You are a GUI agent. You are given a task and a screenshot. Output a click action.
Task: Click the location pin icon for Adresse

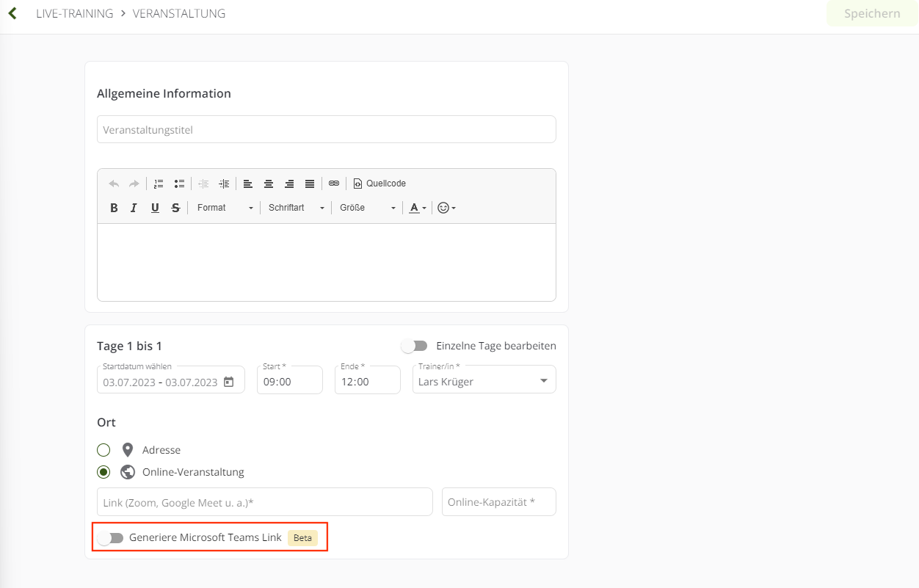point(127,450)
